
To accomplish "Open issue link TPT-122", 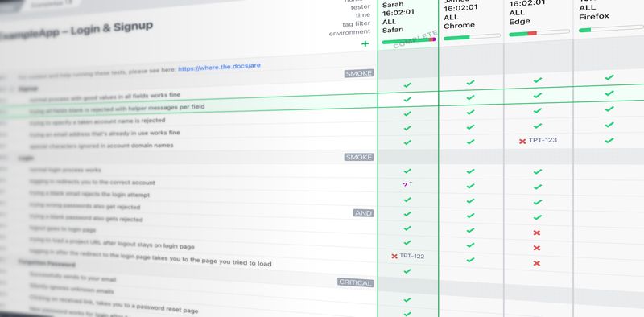I will pyautogui.click(x=412, y=256).
